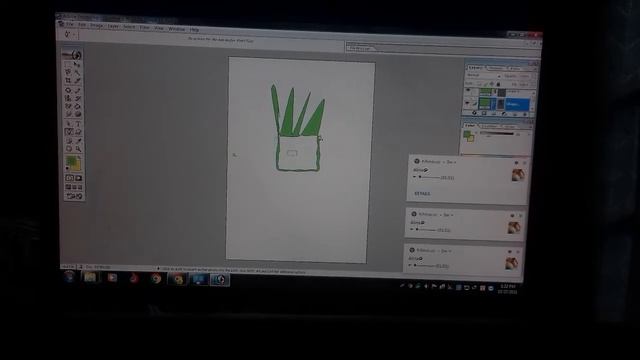Click Jump to ImageReady at toolbox bottom
The width and height of the screenshot is (640, 360).
74,196
